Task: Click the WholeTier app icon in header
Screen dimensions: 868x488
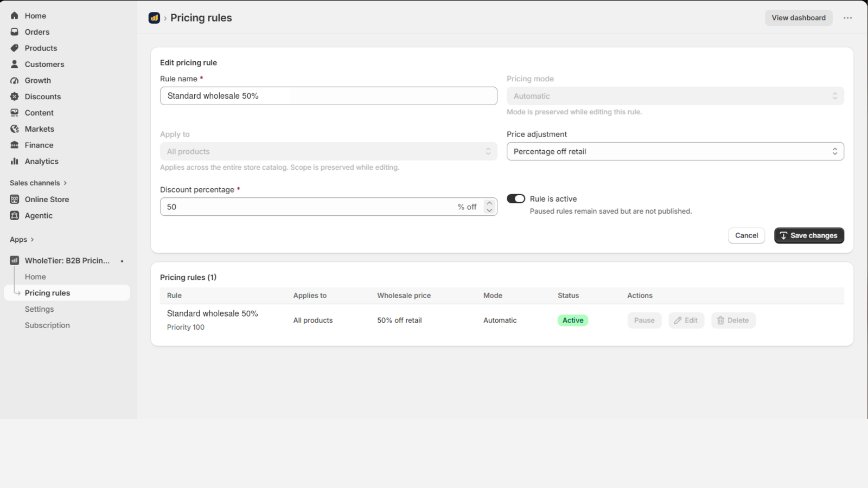Action: [x=155, y=18]
